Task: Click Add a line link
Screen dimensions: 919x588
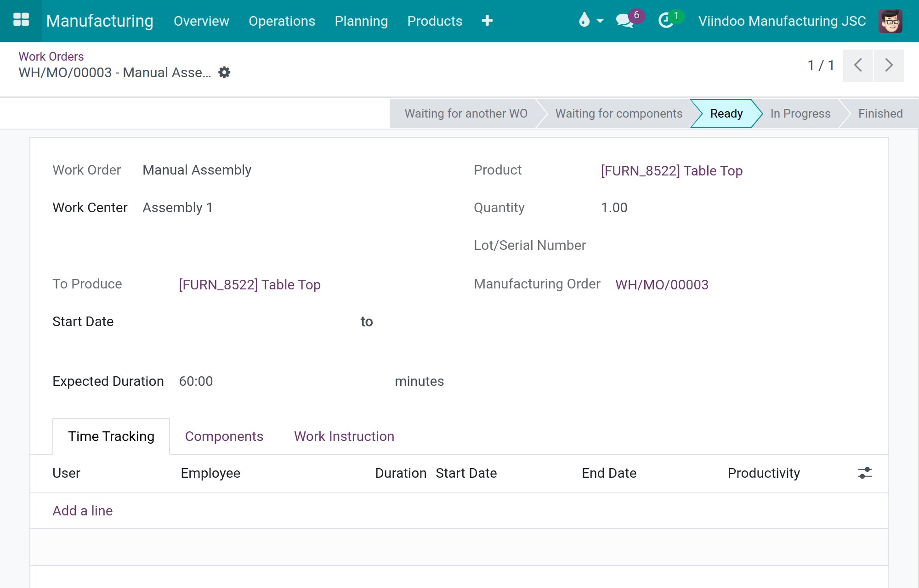Action: (x=83, y=510)
